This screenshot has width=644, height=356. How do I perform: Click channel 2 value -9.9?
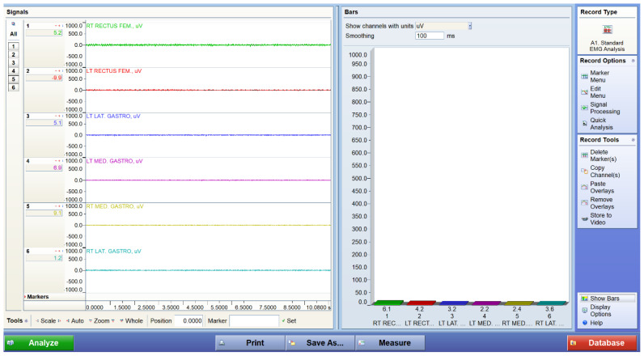tap(44, 78)
